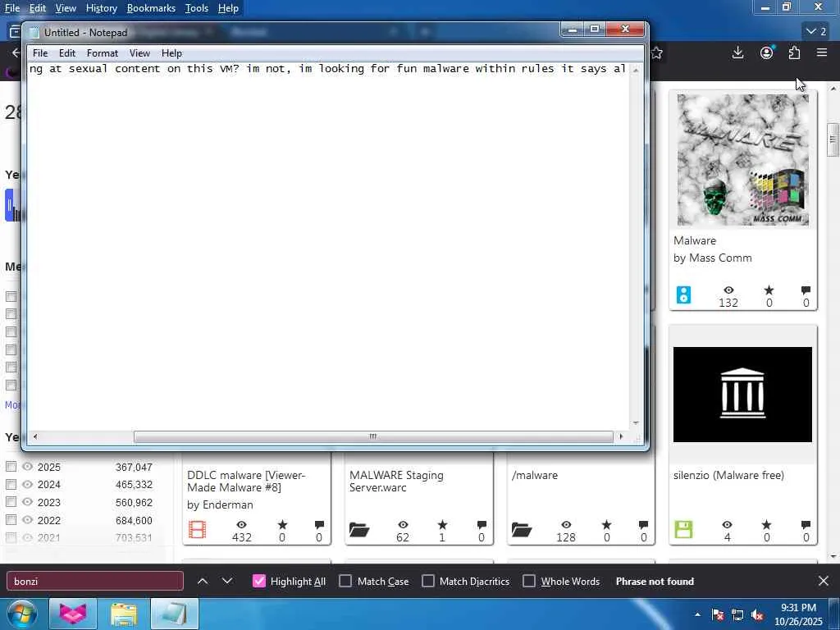
Task: Open the list all tabs dropdown showing 2
Action: click(x=816, y=31)
